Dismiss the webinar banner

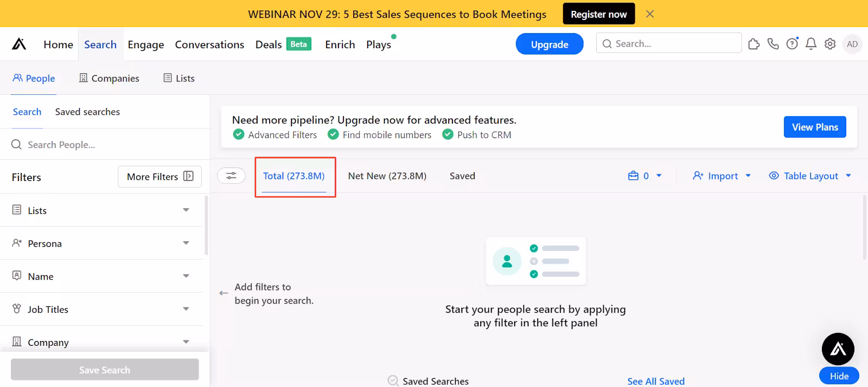650,14
